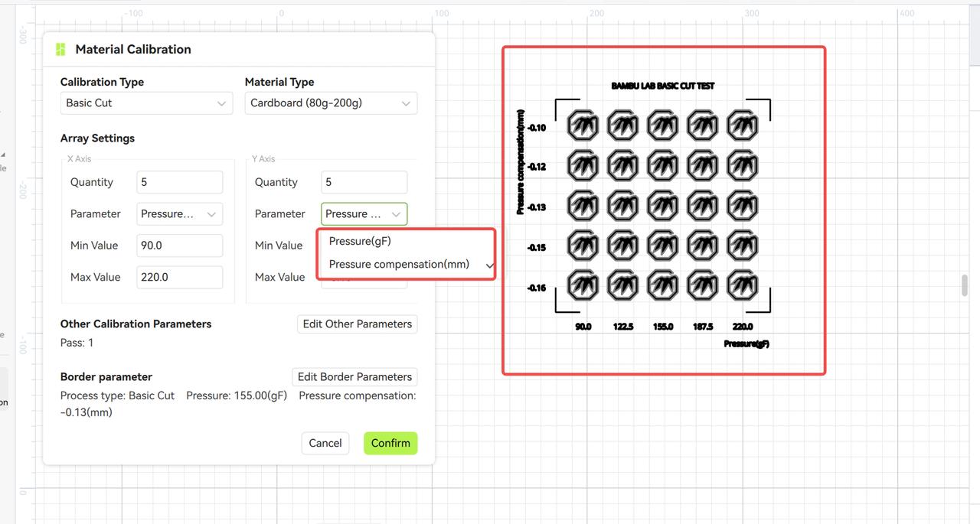Click the X Axis Quantity field
The height and width of the screenshot is (524, 980).
coord(179,182)
